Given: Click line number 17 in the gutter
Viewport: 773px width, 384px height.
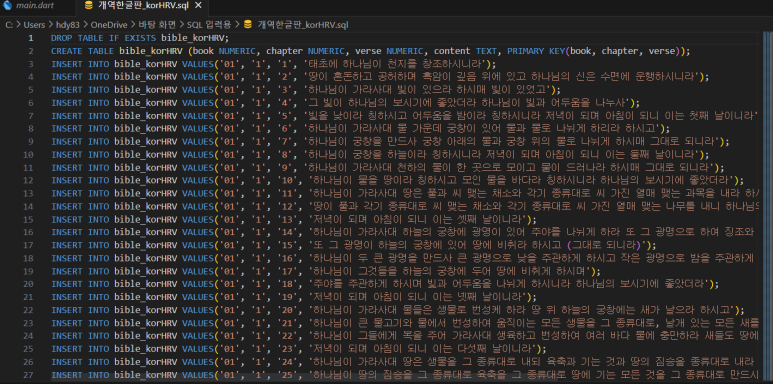Looking at the screenshot, I should pos(29,244).
